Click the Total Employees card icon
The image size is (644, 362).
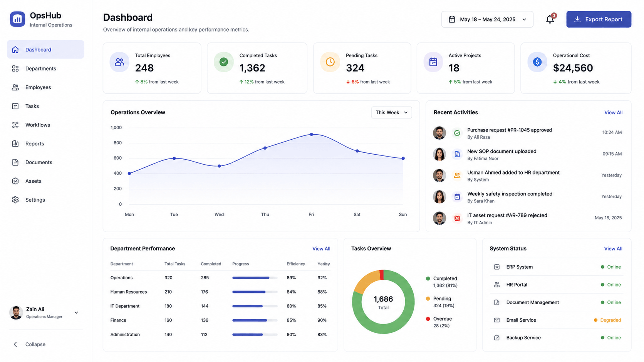(119, 62)
